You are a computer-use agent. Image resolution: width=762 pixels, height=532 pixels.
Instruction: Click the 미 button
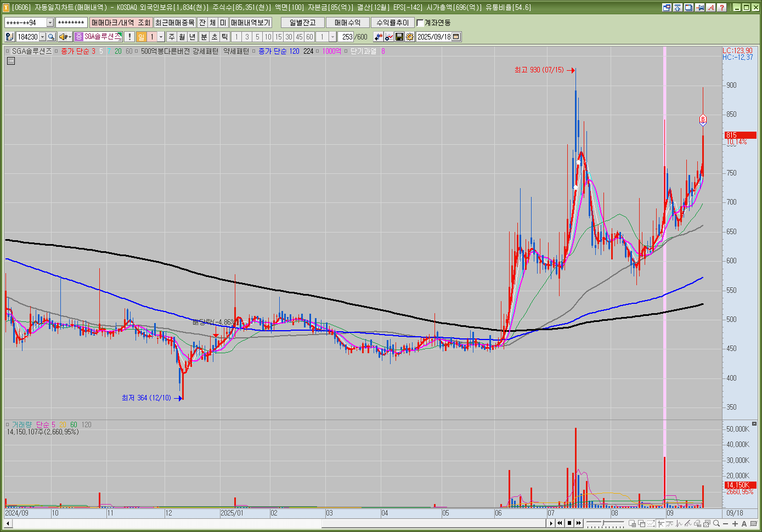click(223, 22)
